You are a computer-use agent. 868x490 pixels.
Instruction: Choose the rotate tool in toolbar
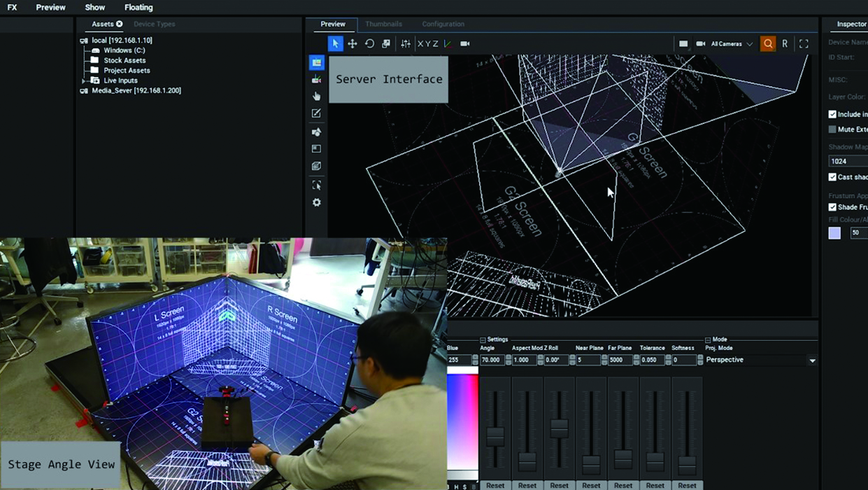pos(369,43)
